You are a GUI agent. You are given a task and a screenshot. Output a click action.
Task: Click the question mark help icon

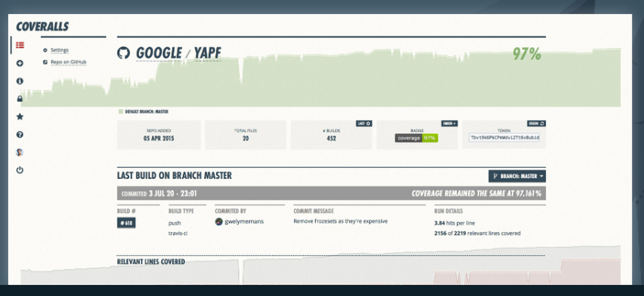click(20, 134)
